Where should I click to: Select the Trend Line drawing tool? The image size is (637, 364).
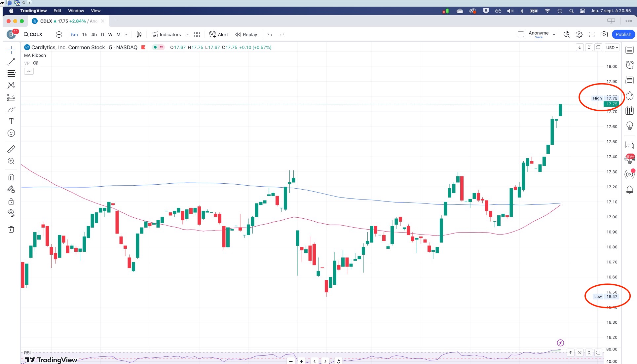coord(11,62)
